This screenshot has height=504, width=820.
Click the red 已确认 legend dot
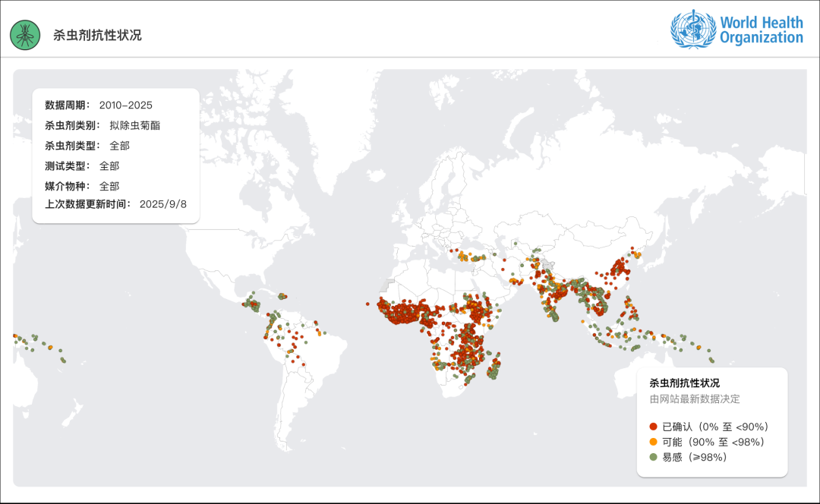[653, 427]
